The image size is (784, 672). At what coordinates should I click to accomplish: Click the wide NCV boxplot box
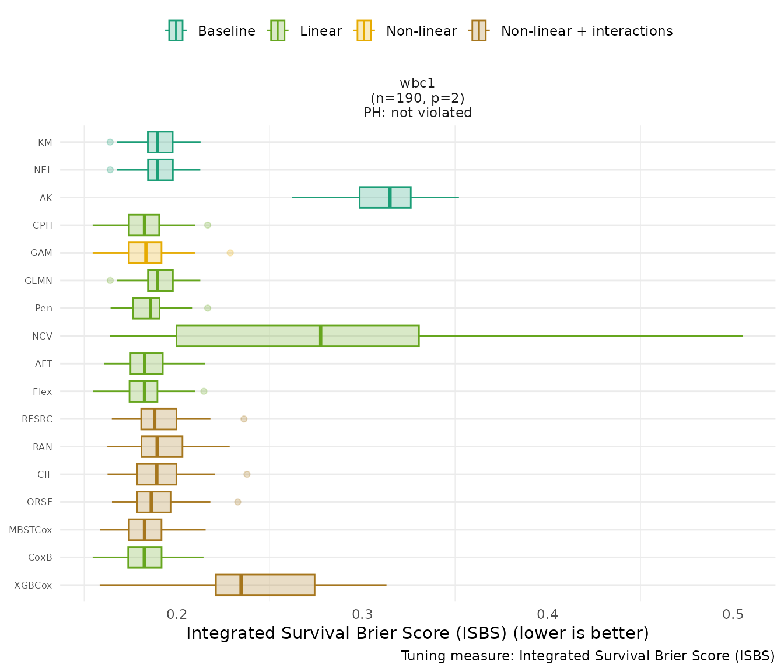(x=297, y=336)
